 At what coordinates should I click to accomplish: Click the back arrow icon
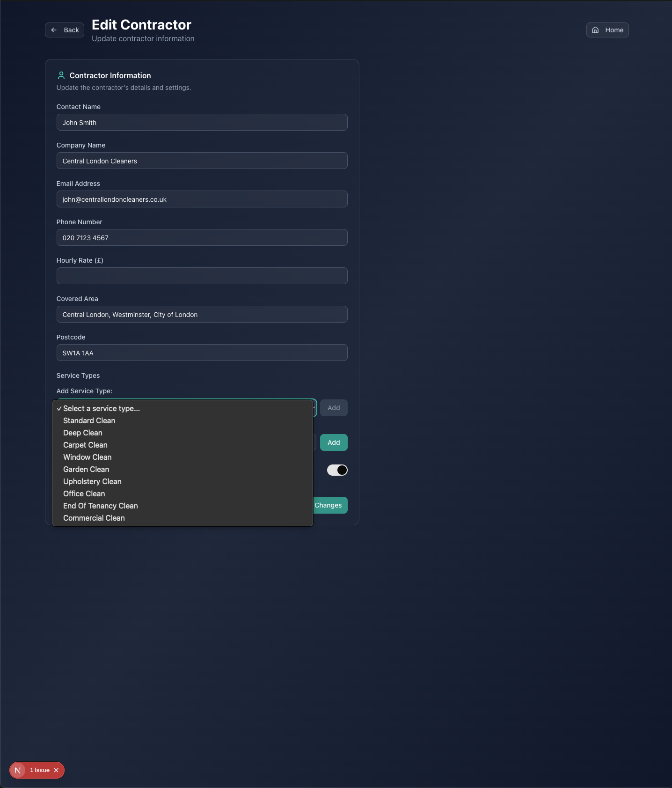tap(54, 30)
